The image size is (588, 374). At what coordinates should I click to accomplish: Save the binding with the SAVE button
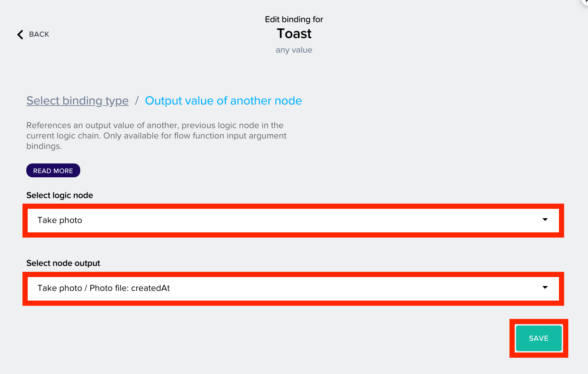coord(539,338)
